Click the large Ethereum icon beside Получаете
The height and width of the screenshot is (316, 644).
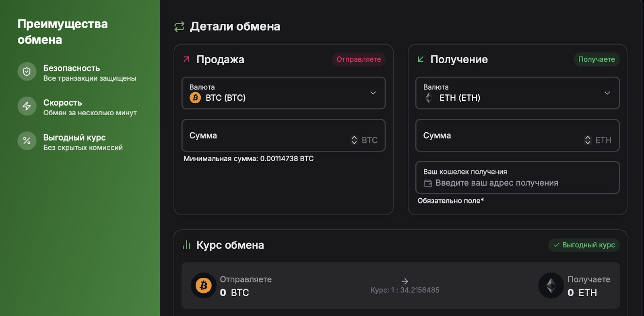pyautogui.click(x=551, y=286)
